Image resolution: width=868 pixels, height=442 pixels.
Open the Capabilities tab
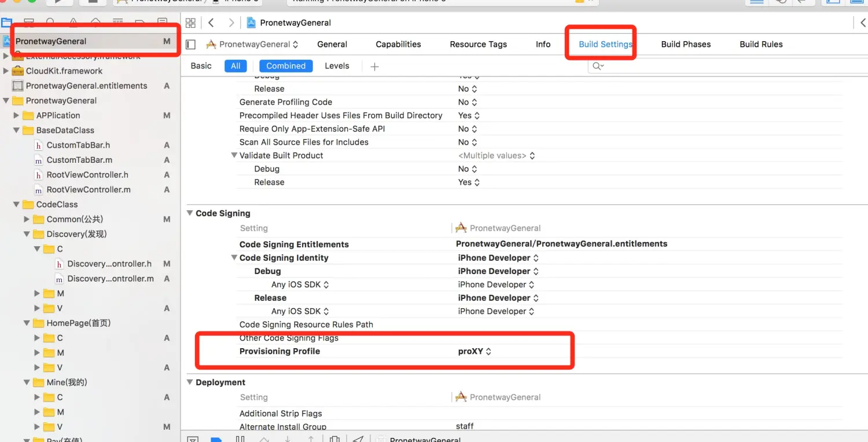click(x=398, y=44)
